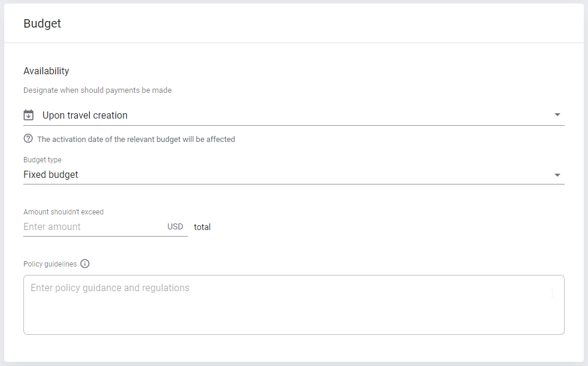Click the Policy guidelines label text

pyautogui.click(x=50, y=264)
